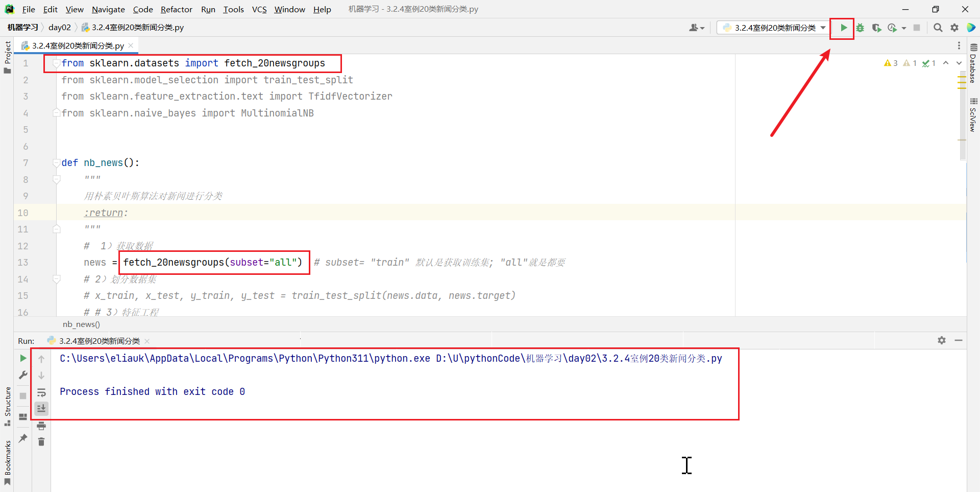Open the Refactor menu
The image size is (980, 492).
tap(177, 9)
